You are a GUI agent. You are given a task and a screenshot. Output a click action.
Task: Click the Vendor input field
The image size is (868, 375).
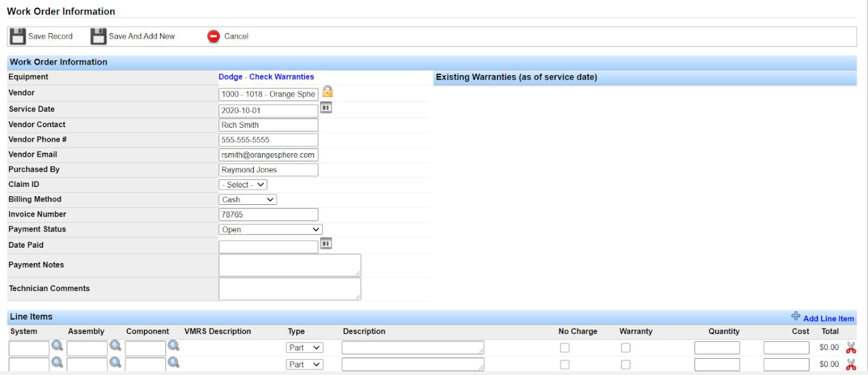coord(268,94)
